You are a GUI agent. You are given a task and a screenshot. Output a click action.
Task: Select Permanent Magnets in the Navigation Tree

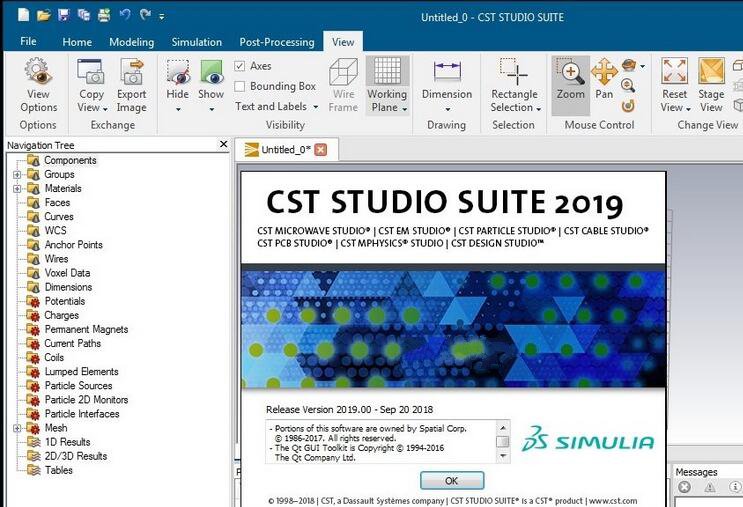coord(86,329)
